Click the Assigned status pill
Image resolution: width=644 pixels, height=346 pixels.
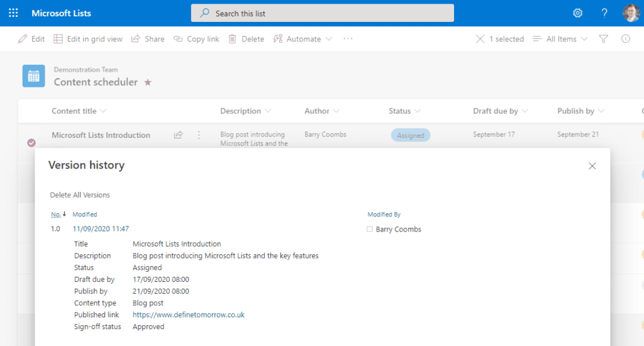(410, 135)
